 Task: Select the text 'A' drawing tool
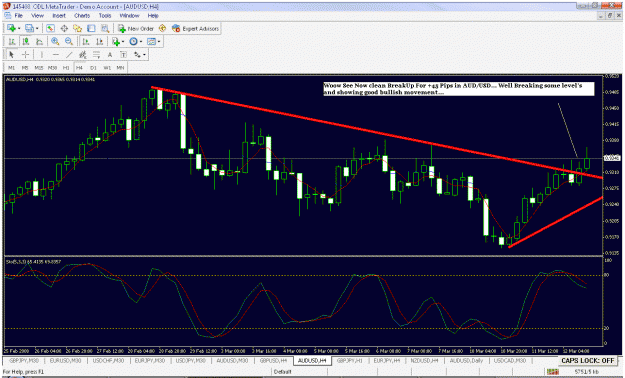click(x=110, y=55)
